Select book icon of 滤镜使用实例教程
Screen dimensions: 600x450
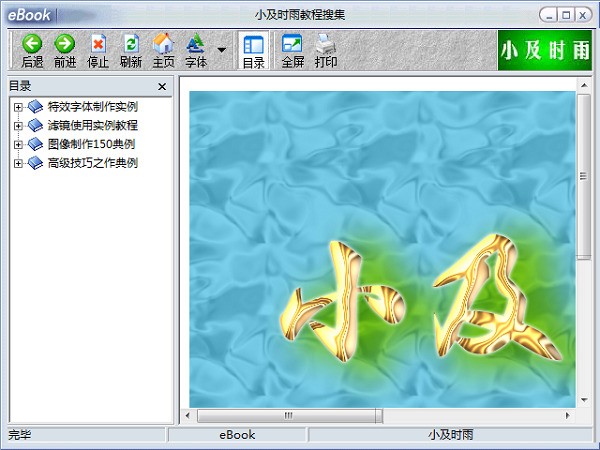pyautogui.click(x=36, y=126)
